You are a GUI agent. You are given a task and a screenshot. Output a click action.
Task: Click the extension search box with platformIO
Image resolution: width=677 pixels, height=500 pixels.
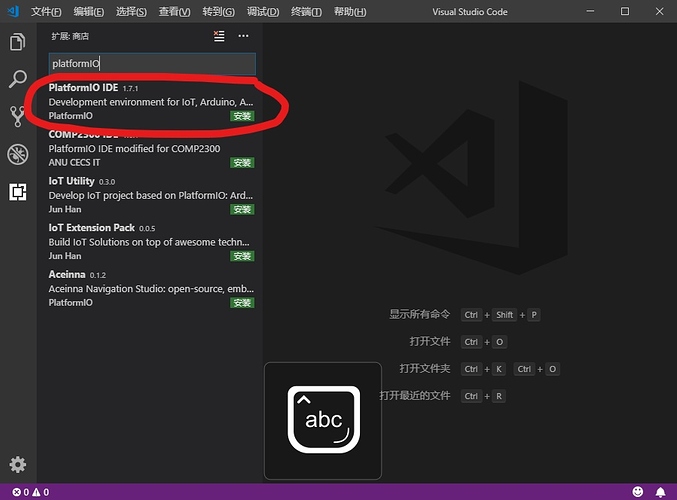[x=152, y=64]
